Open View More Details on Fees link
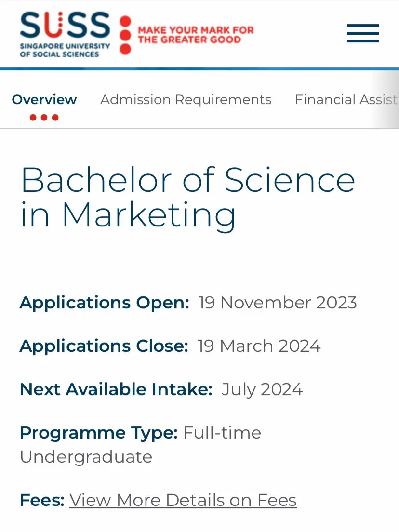Image resolution: width=399 pixels, height=532 pixels. (183, 500)
